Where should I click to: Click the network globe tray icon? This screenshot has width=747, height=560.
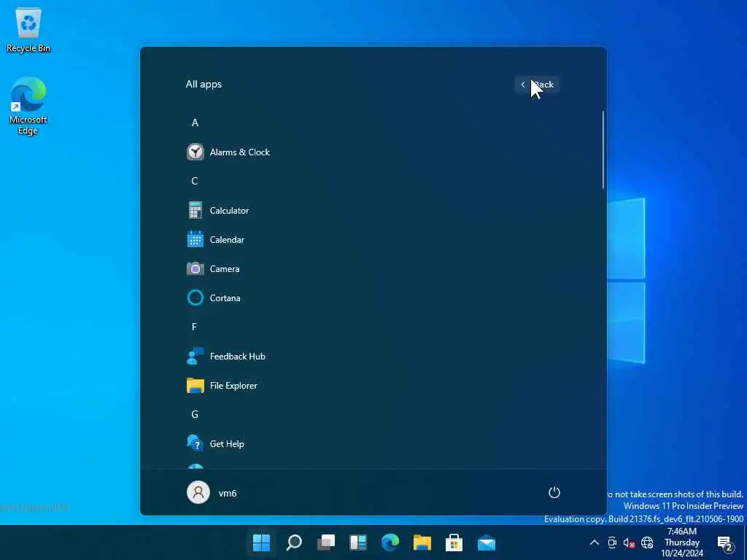tap(647, 542)
